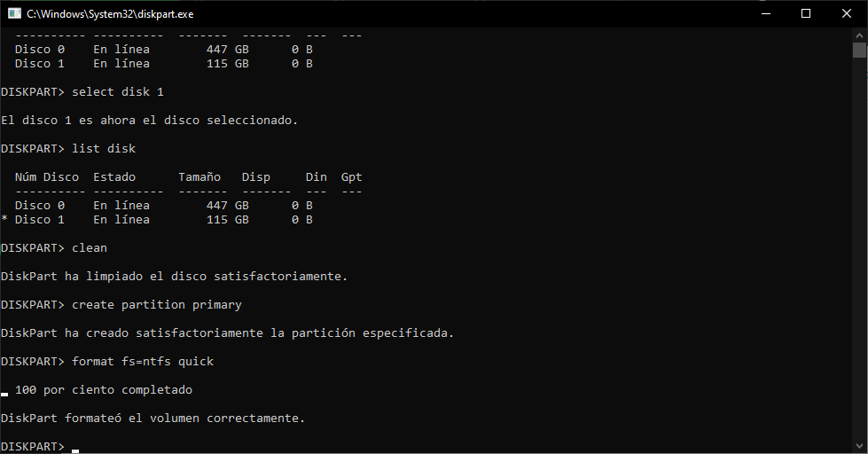Click the blinking cursor at the last DISKPART prompt
The image size is (868, 454).
coord(75,448)
